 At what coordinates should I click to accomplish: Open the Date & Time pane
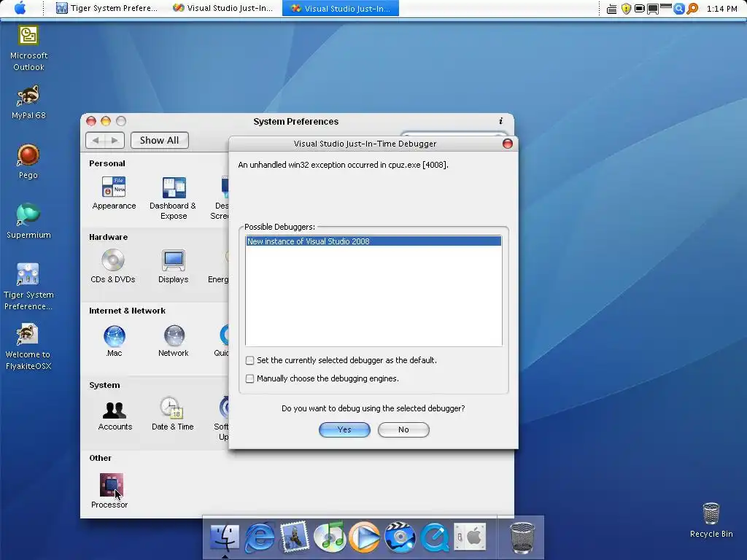coord(172,414)
